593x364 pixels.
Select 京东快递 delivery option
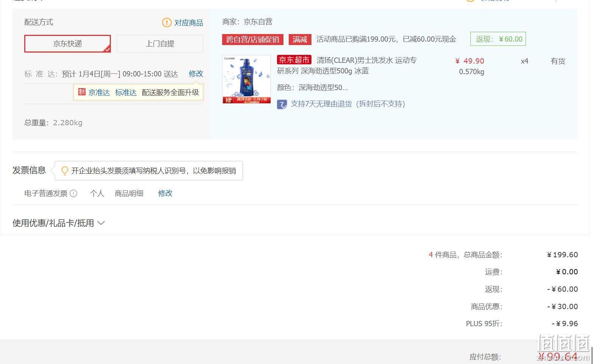(x=67, y=44)
